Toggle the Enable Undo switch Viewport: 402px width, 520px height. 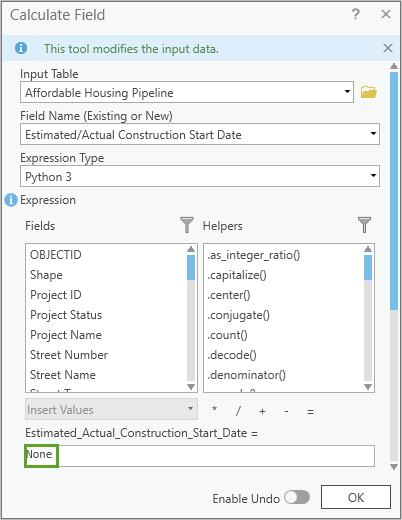click(x=297, y=498)
